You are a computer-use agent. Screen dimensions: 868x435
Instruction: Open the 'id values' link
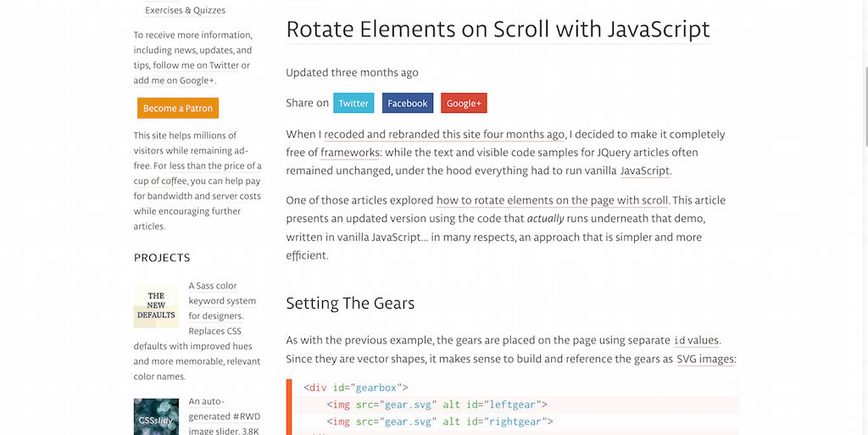(x=696, y=341)
